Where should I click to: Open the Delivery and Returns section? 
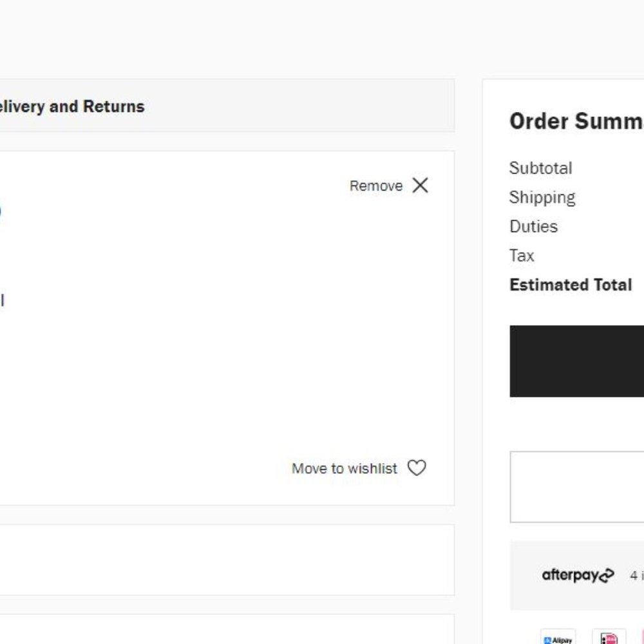click(227, 106)
